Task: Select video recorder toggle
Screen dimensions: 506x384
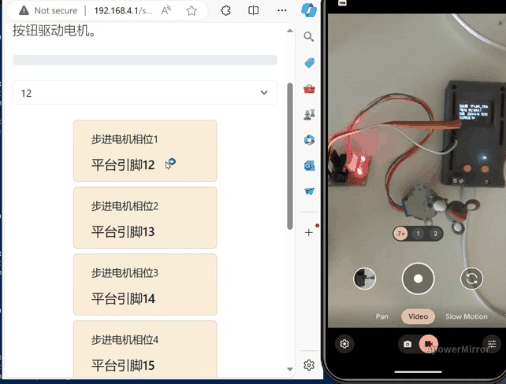Action: (429, 344)
